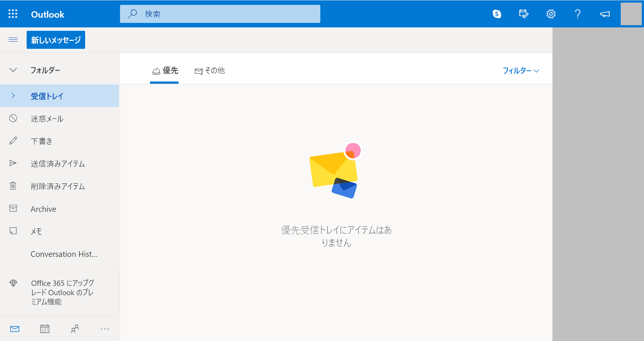
Task: Expand the 受信トレイ folder chevron
Action: [x=13, y=96]
